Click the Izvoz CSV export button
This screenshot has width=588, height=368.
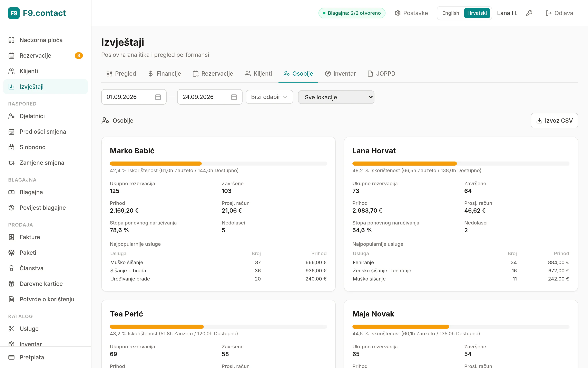[554, 120]
